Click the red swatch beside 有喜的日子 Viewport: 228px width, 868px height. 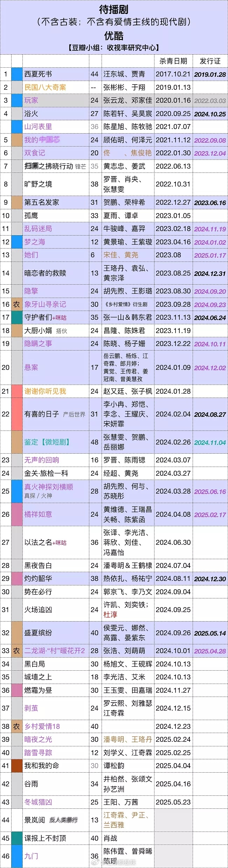(x=17, y=414)
